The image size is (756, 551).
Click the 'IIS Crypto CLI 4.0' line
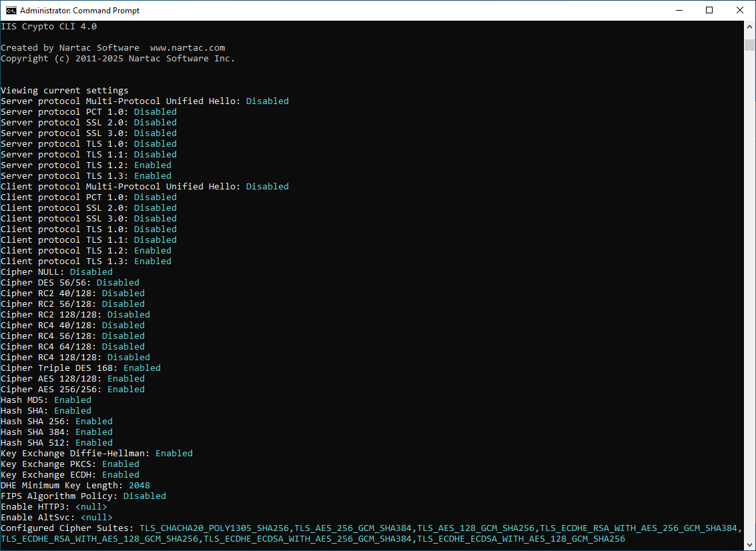pos(49,27)
